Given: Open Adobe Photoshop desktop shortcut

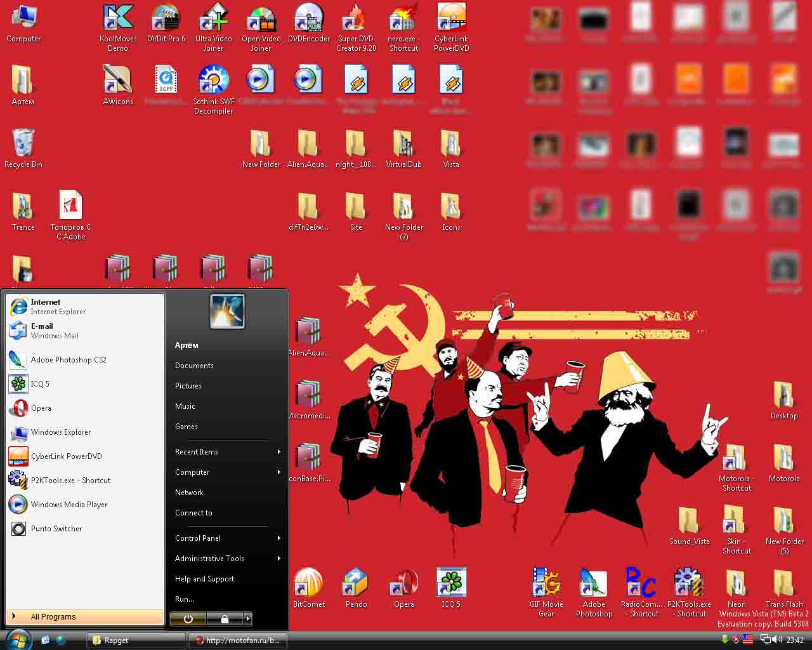Looking at the screenshot, I should tap(594, 593).
